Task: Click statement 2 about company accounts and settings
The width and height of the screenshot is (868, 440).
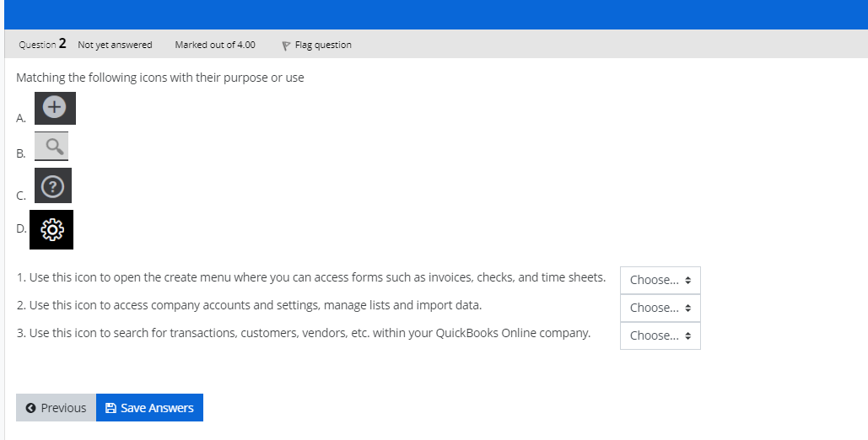Action: pyautogui.click(x=249, y=305)
